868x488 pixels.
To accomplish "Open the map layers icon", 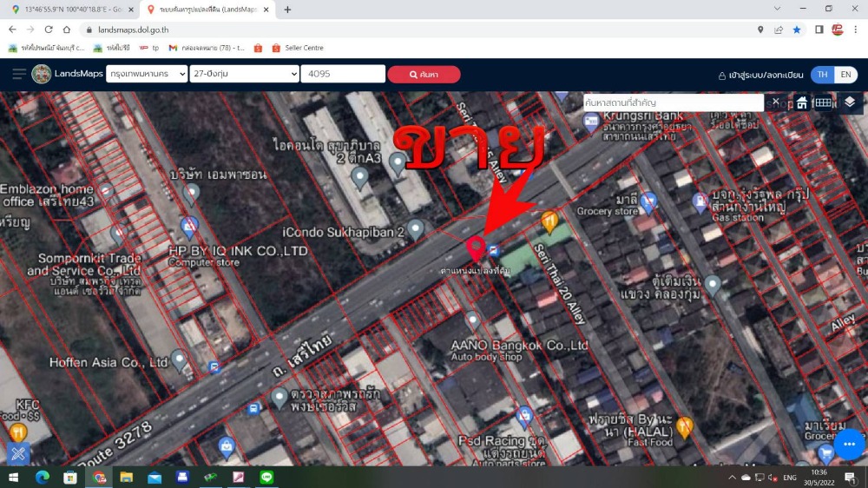I will point(850,102).
